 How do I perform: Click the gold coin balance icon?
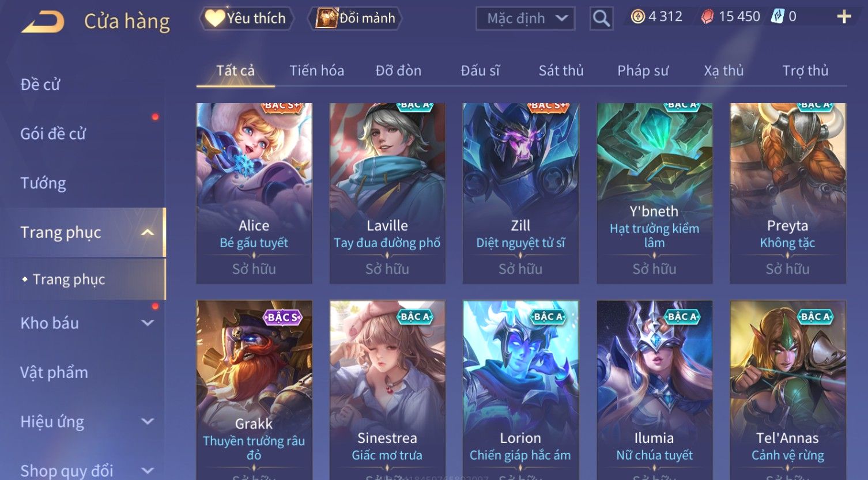(x=637, y=17)
